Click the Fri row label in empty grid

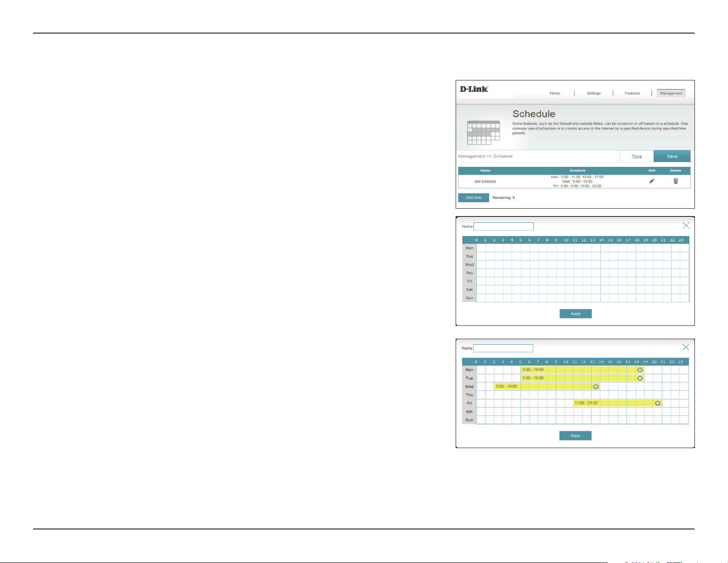click(x=469, y=281)
